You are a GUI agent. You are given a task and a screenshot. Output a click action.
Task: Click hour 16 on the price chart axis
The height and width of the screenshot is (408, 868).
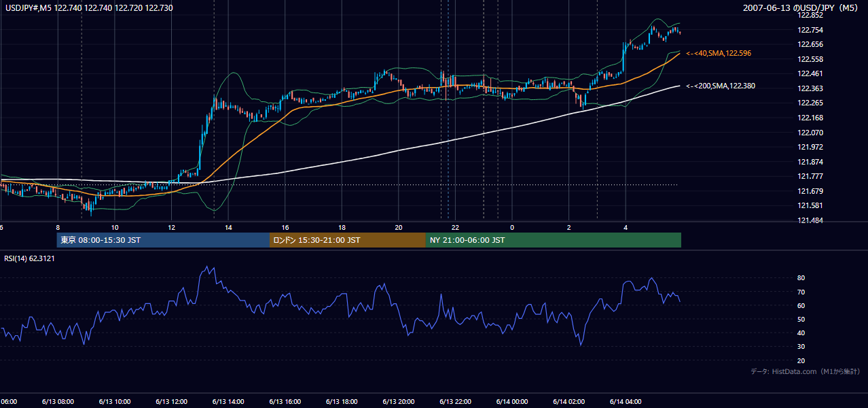285,227
